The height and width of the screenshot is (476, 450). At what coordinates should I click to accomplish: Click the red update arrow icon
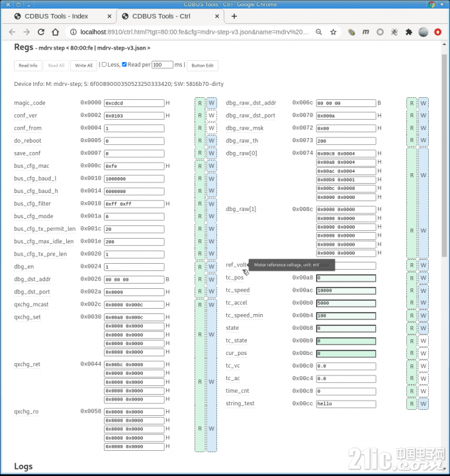click(x=438, y=32)
